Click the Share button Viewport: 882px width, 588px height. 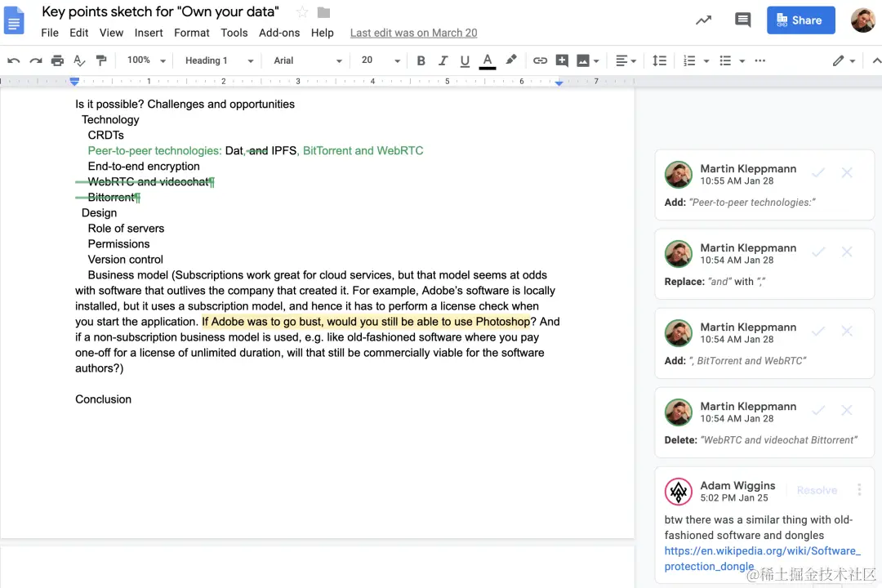click(x=800, y=20)
